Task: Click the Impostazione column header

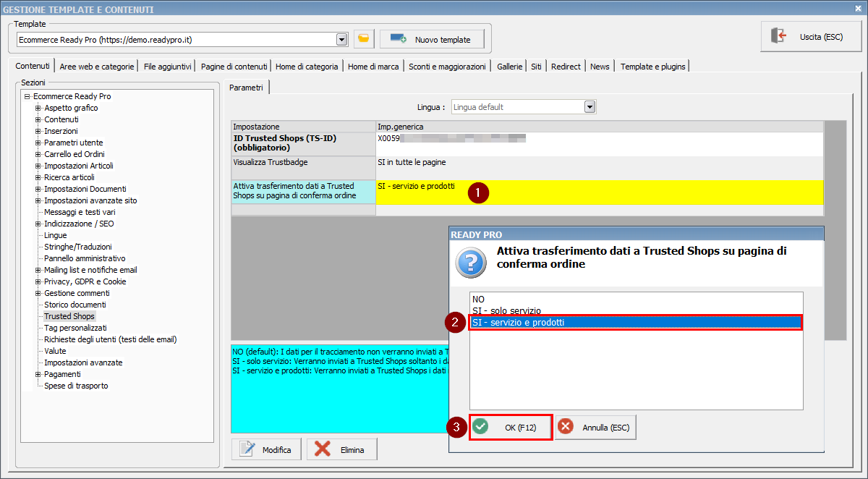Action: click(304, 127)
